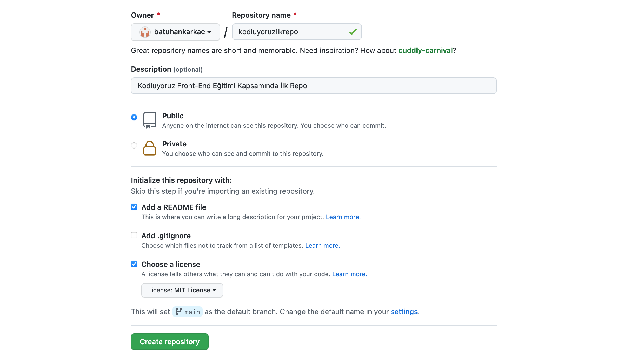The height and width of the screenshot is (364, 636).
Task: Click the main branch label
Action: pos(187,312)
